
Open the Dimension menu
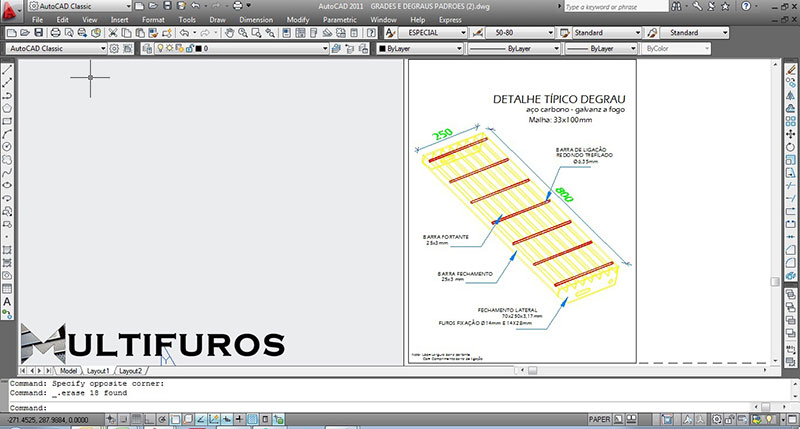point(256,20)
